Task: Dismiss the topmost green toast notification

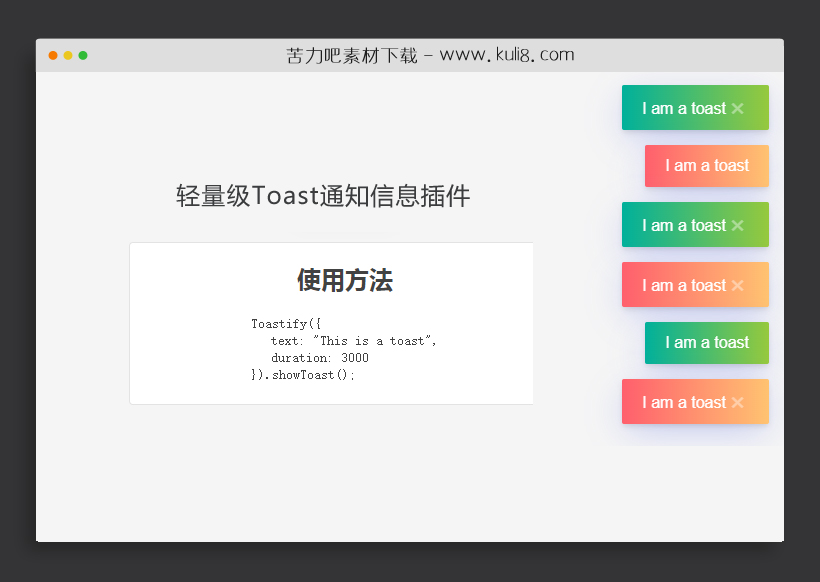Action: [737, 108]
